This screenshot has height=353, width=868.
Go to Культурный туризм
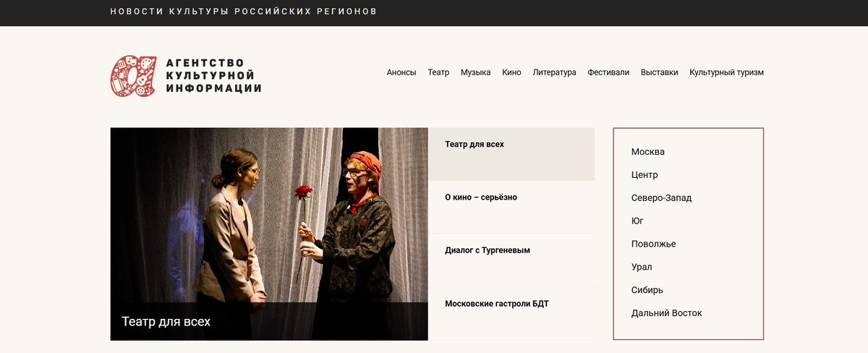click(726, 72)
